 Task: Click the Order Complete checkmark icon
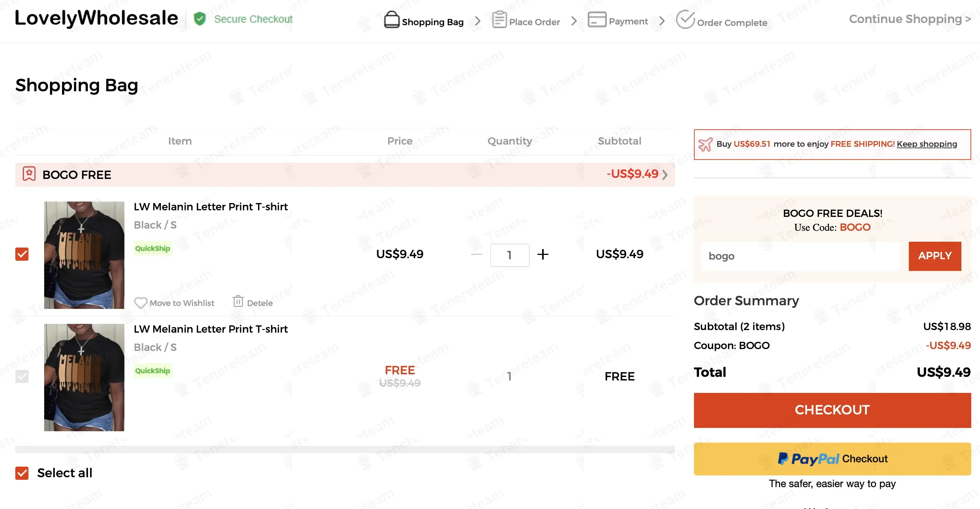click(685, 19)
